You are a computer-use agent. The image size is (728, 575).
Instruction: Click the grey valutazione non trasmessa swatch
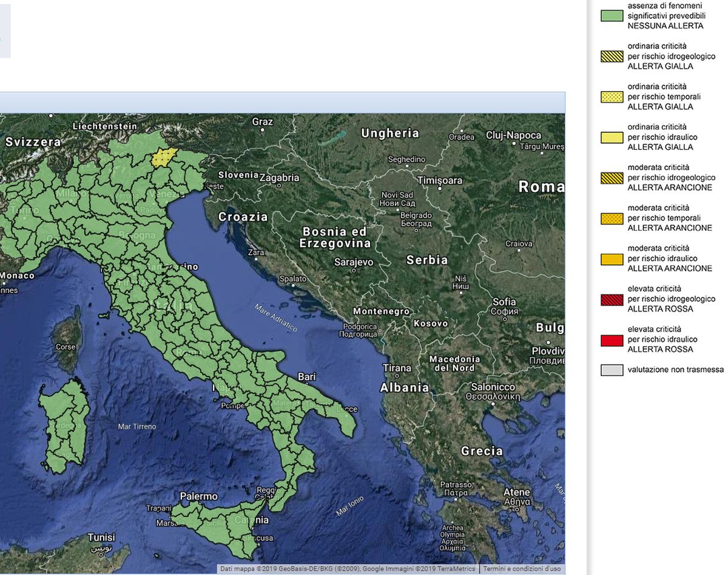pos(612,370)
